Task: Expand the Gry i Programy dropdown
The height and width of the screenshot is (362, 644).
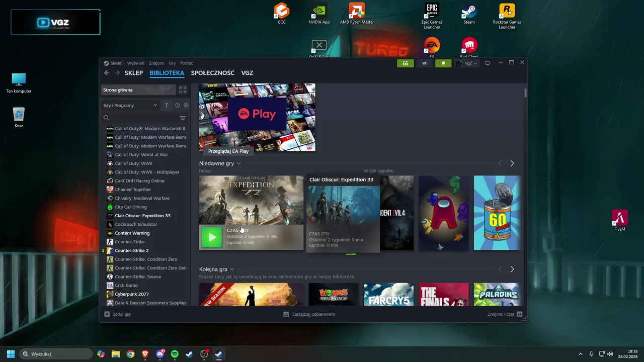Action: point(130,105)
